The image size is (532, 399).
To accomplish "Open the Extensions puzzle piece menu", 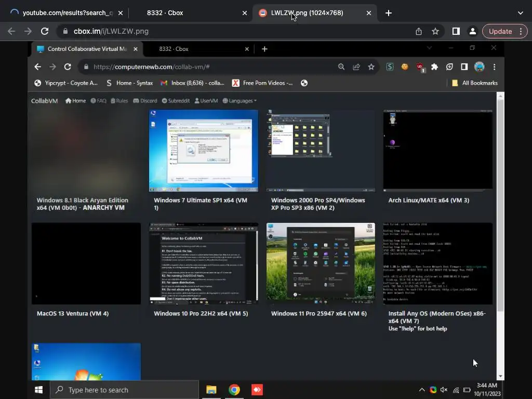I will coord(435,67).
